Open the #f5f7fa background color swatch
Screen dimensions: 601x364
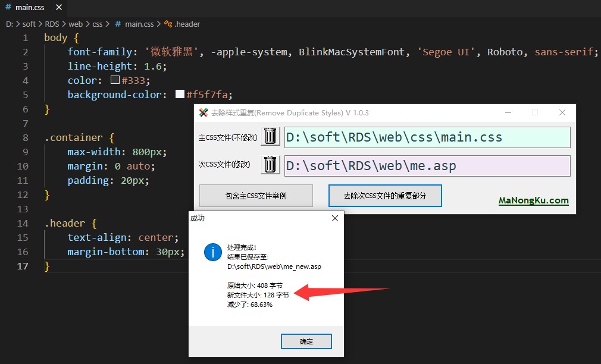coord(180,95)
